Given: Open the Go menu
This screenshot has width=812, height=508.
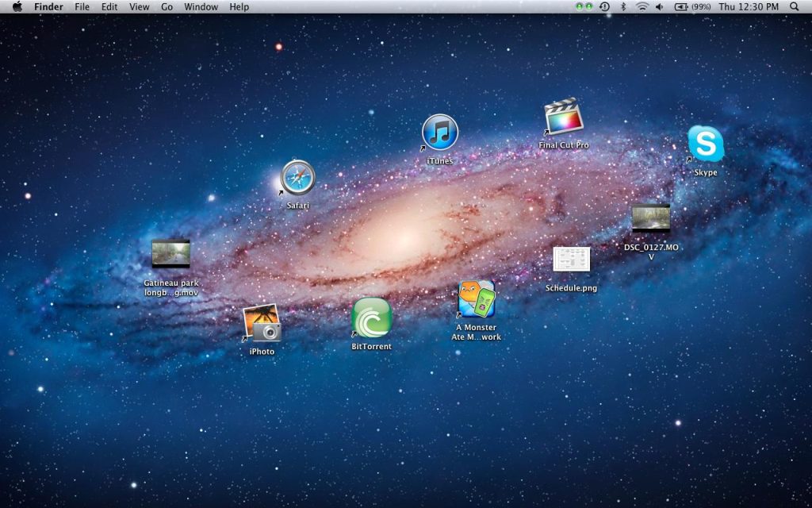Looking at the screenshot, I should (x=167, y=6).
